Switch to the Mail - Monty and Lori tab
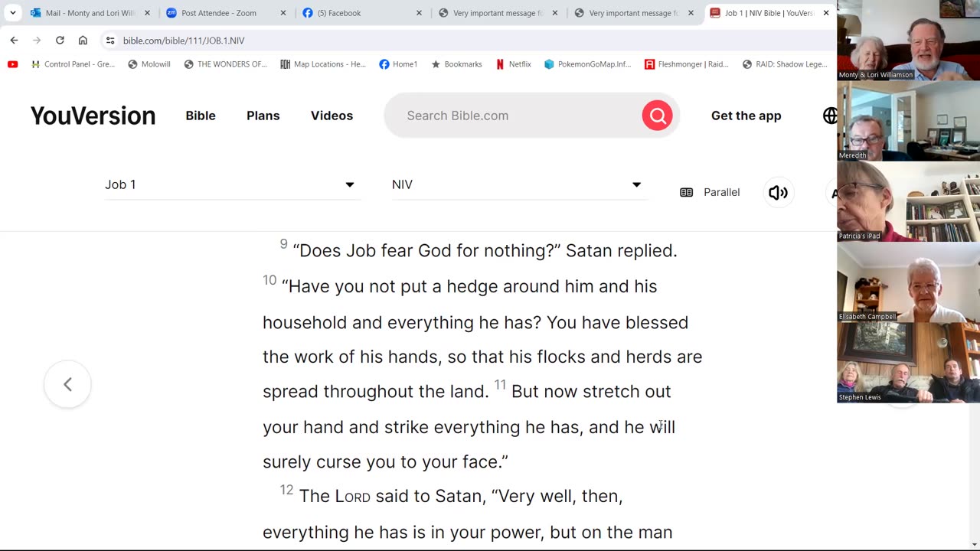This screenshot has width=980, height=551. (90, 13)
